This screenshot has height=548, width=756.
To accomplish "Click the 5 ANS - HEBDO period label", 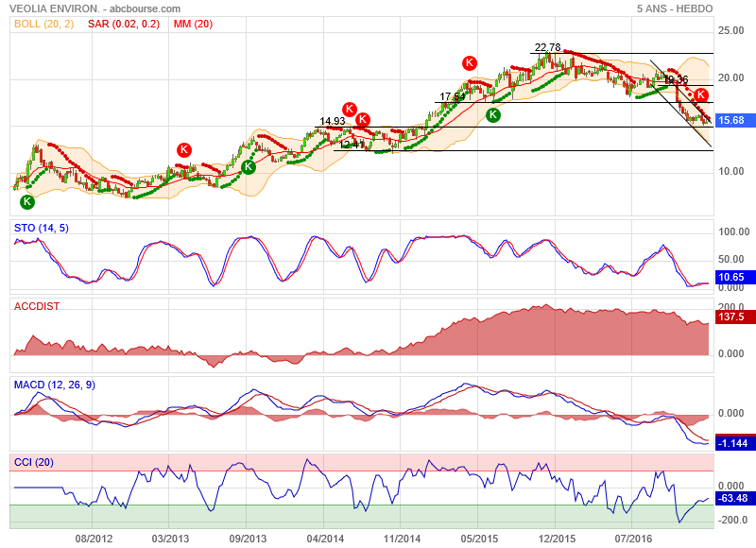I will point(675,9).
